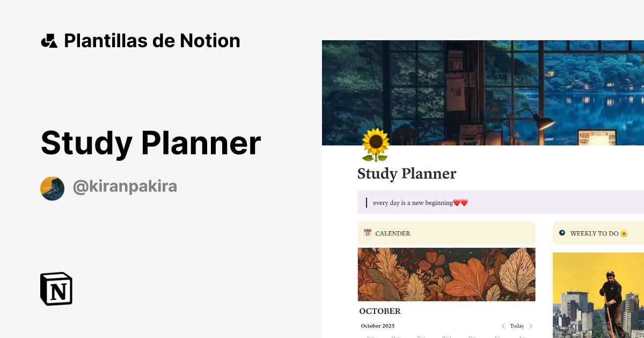Screen dimensions: 644x338
Task: Click the autumn leaves banner image
Action: tap(447, 274)
